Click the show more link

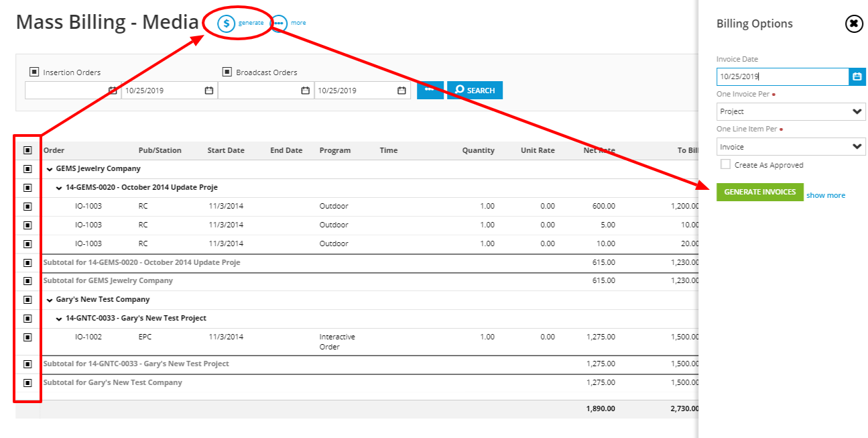tap(826, 195)
